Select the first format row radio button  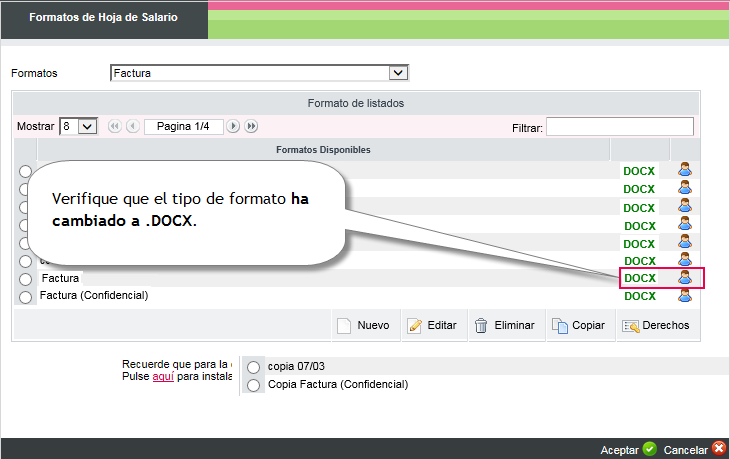click(x=26, y=171)
